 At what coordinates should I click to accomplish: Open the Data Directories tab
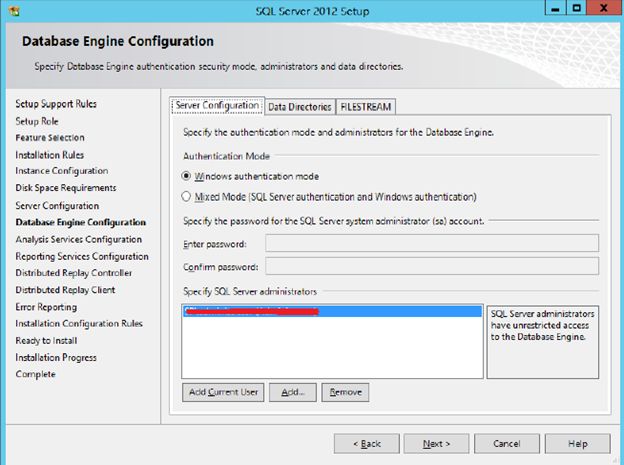point(300,107)
